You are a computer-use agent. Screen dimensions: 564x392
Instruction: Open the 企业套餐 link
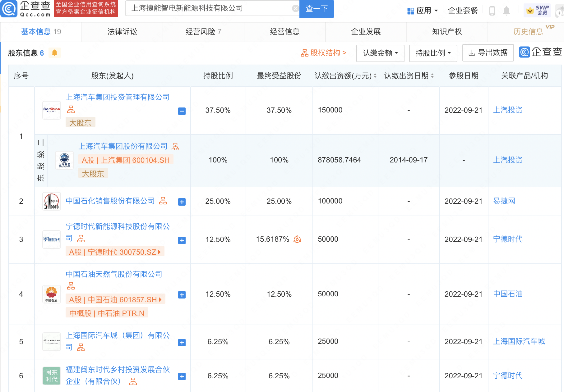463,11
